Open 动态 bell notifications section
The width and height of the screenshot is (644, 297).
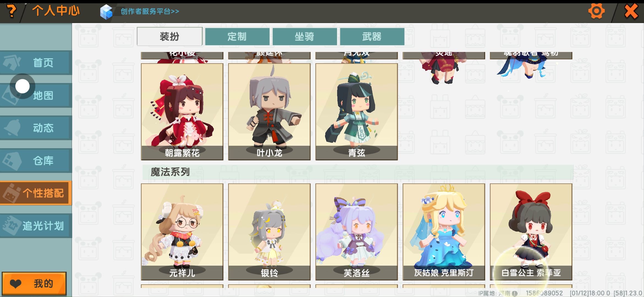tap(36, 128)
